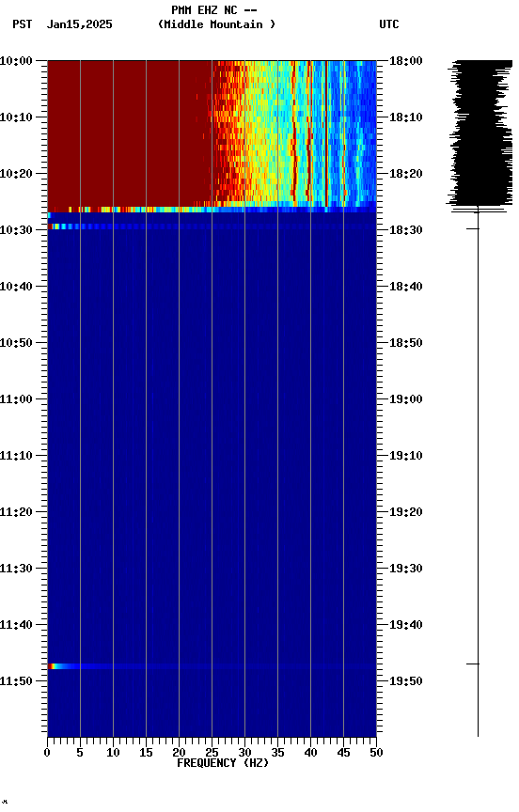The image size is (519, 812).
Task: Click the 11:40 PST time label
Action: (16, 625)
